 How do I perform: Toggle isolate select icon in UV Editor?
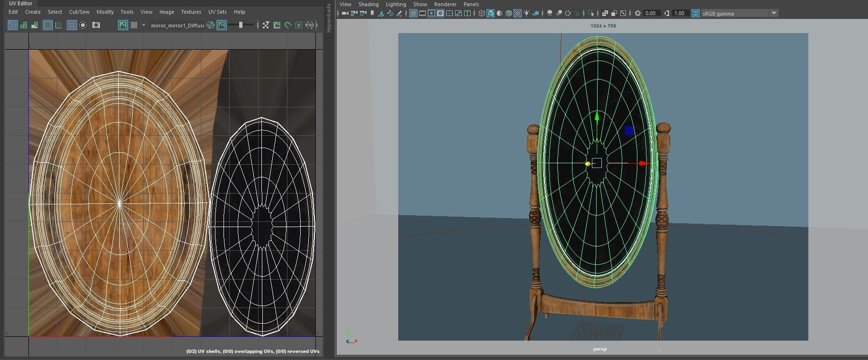[83, 25]
